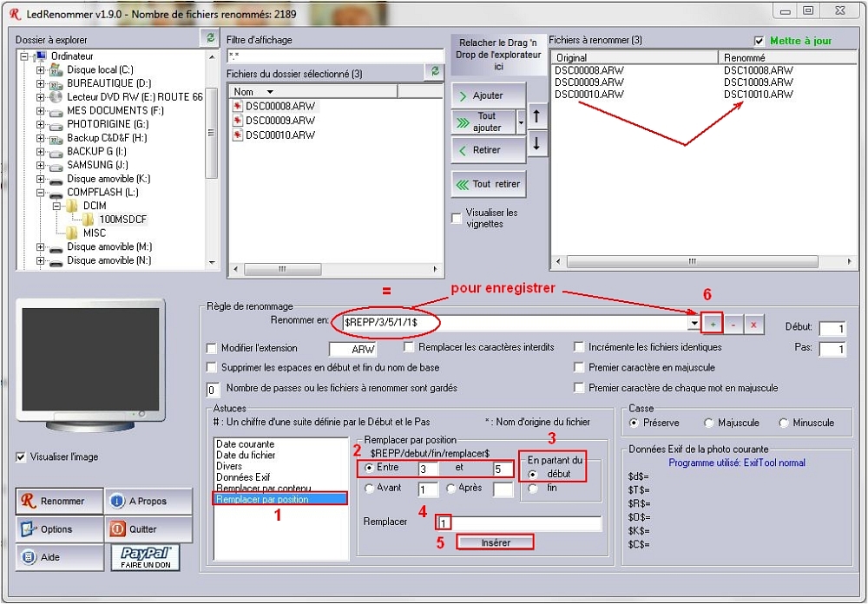This screenshot has height=604, width=868.
Task: Move selected file down with arrow button
Action: click(x=536, y=144)
